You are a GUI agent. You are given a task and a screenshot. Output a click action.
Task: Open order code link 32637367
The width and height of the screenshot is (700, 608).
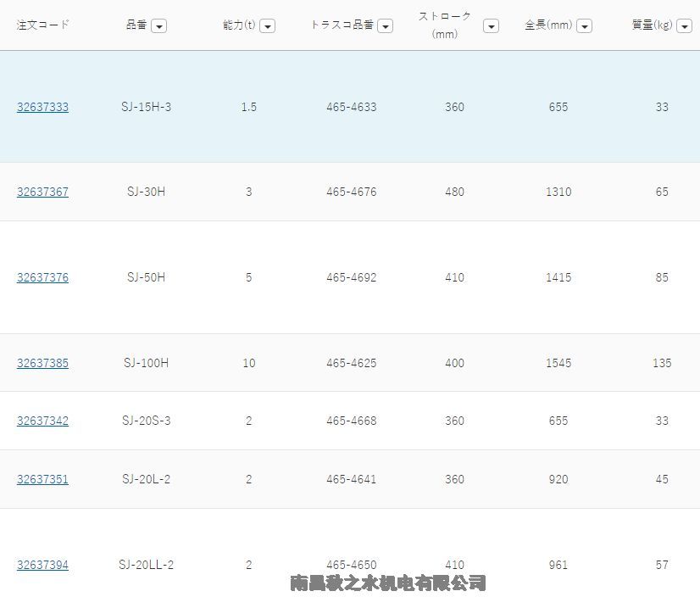click(42, 192)
